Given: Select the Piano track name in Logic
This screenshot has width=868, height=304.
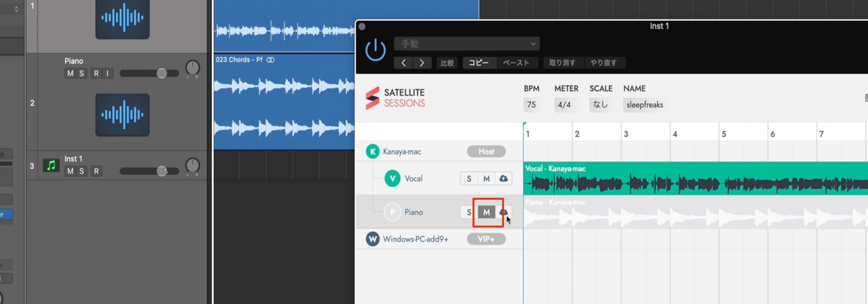Looking at the screenshot, I should tap(74, 61).
